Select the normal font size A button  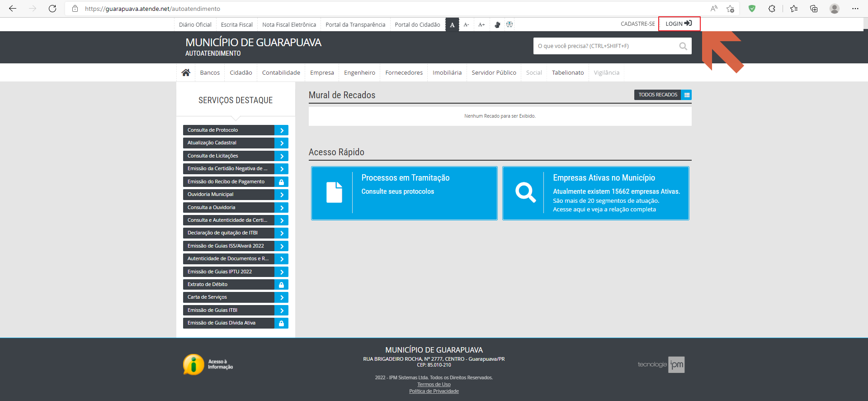pos(452,24)
